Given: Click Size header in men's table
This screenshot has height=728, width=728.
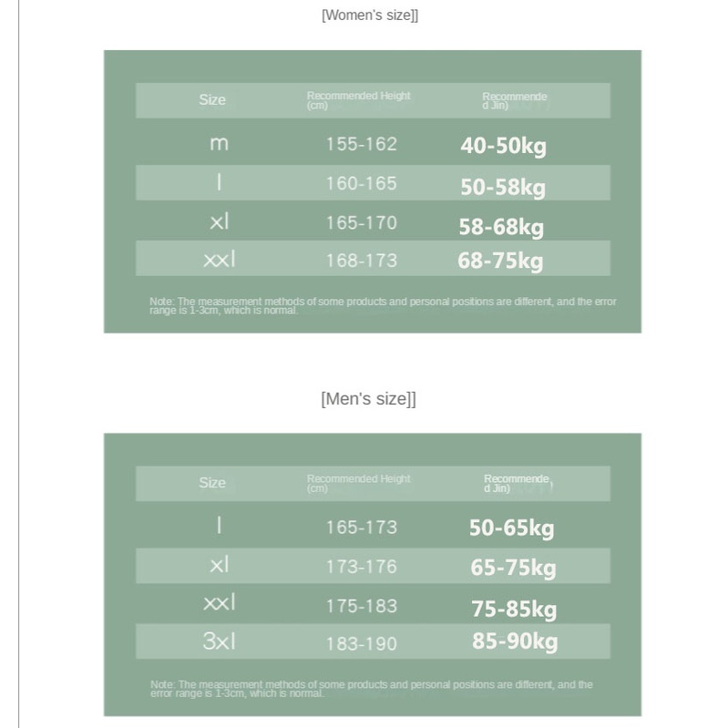Looking at the screenshot, I should point(212,483).
